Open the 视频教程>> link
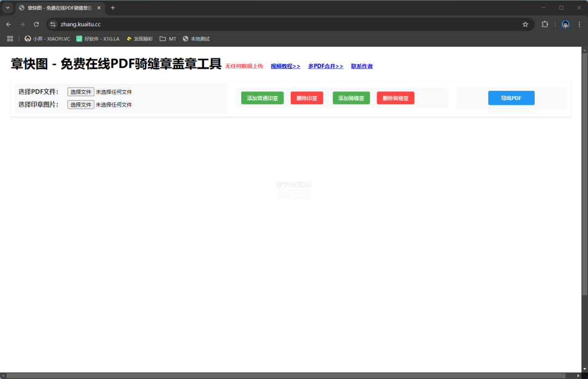 [285, 66]
